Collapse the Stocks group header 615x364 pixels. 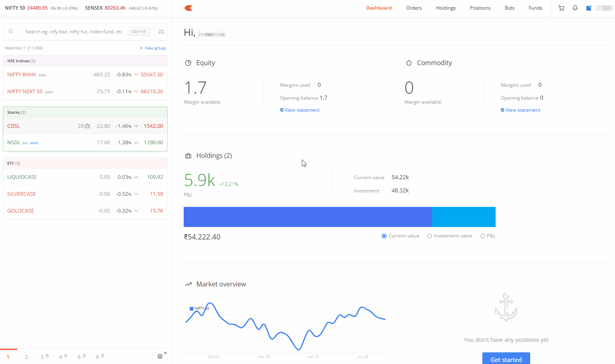tap(16, 112)
